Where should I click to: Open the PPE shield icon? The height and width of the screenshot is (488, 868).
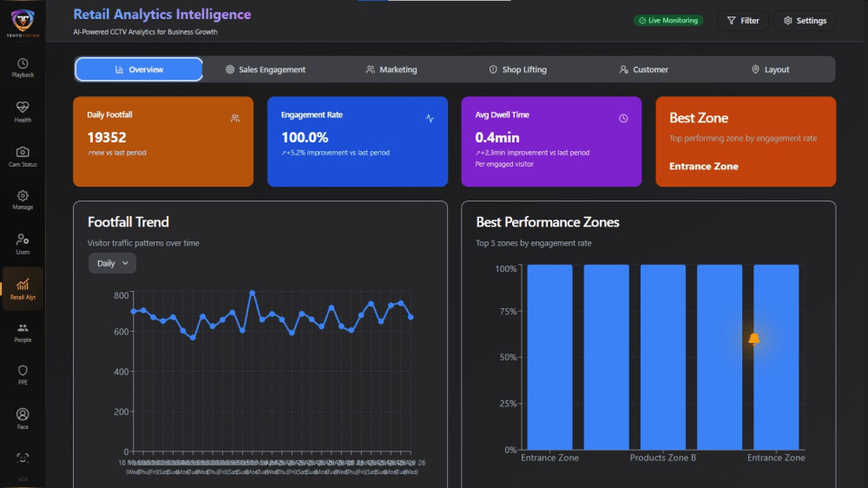coord(23,375)
